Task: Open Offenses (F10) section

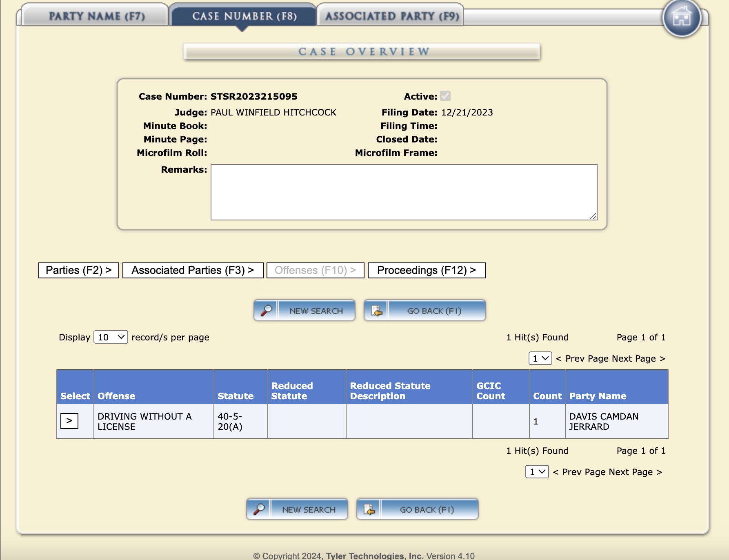Action: coord(315,270)
